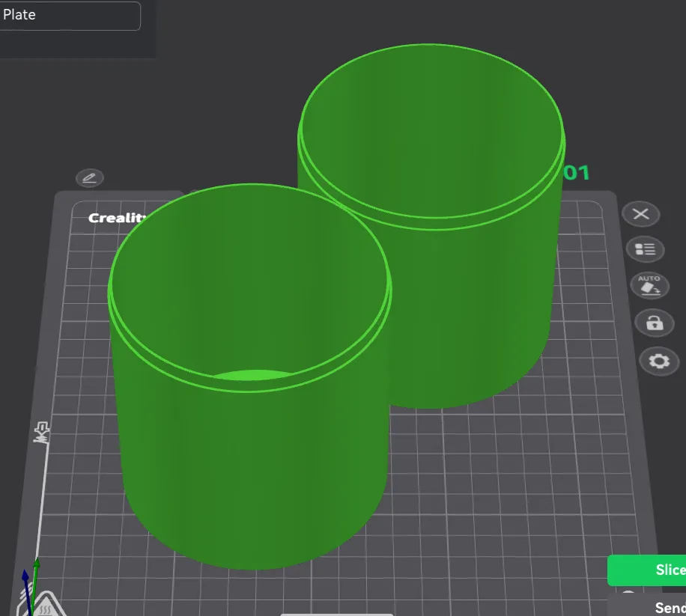686x616 pixels.
Task: Click the 01 plate number label
Action: point(577,173)
